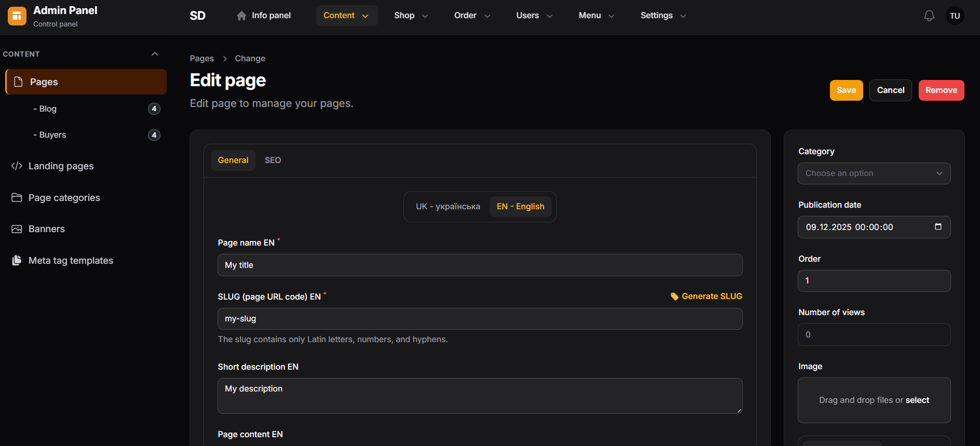The width and height of the screenshot is (980, 446).
Task: Focus the Publication date field
Action: coord(874,227)
